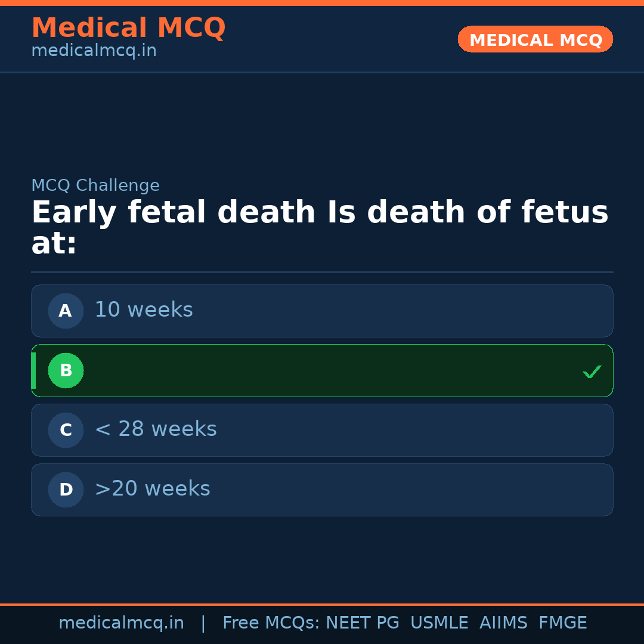This screenshot has width=644, height=644.
Task: Select option A letter circle
Action: pyautogui.click(x=66, y=311)
